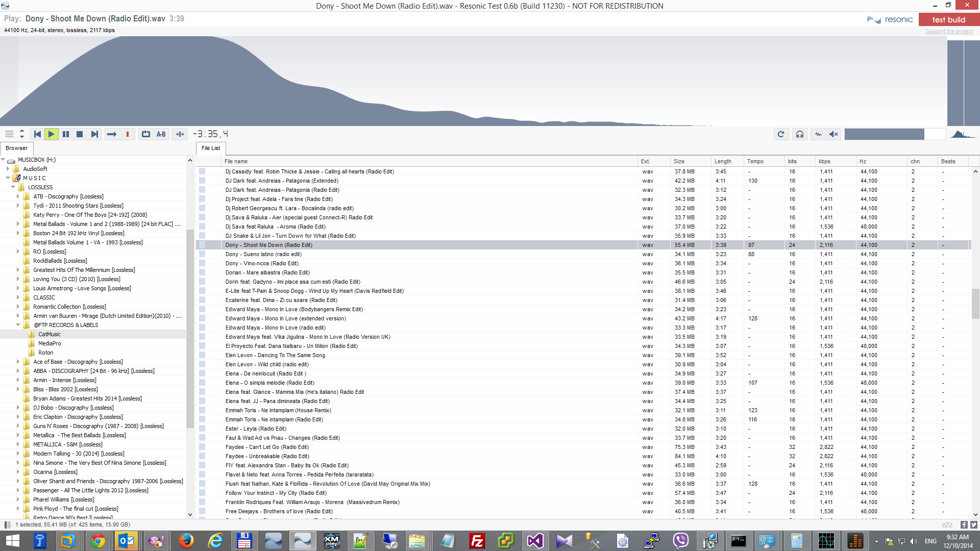The width and height of the screenshot is (980, 551).
Task: Enable A-B section repeat
Action: pos(161,134)
